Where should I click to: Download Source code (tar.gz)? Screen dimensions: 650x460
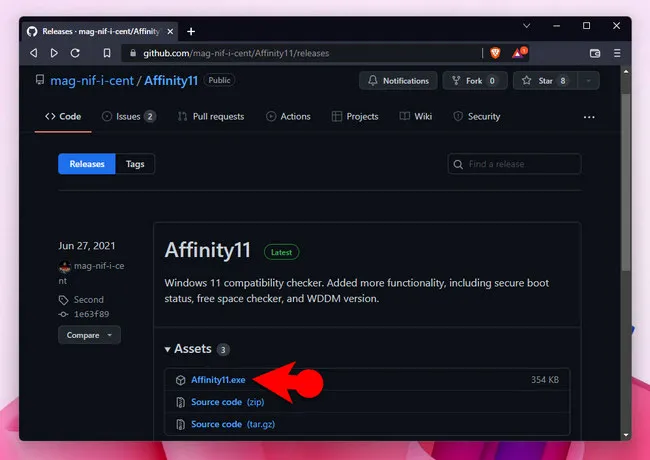233,424
